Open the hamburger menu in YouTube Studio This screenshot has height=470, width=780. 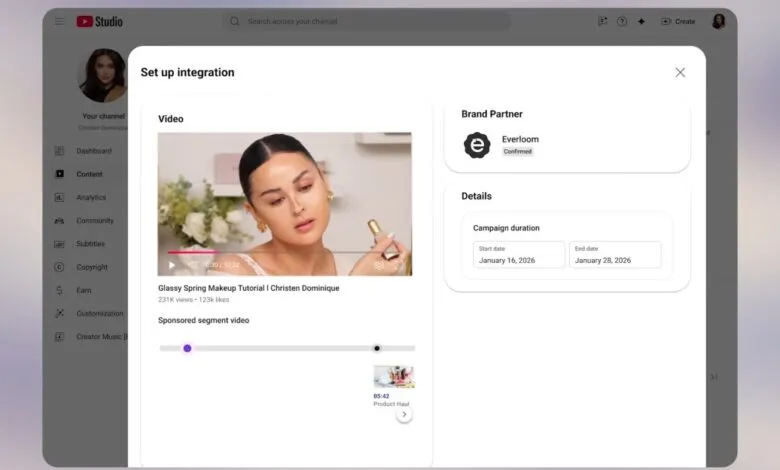pos(60,21)
